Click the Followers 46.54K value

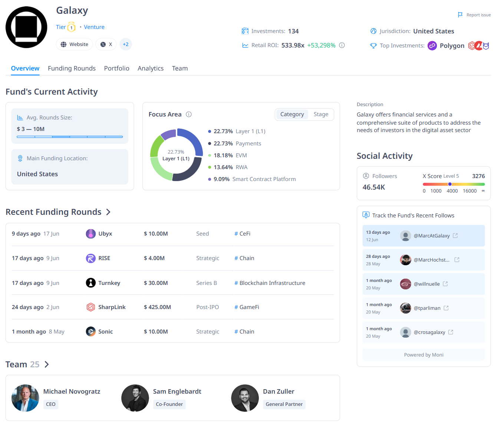point(374,187)
